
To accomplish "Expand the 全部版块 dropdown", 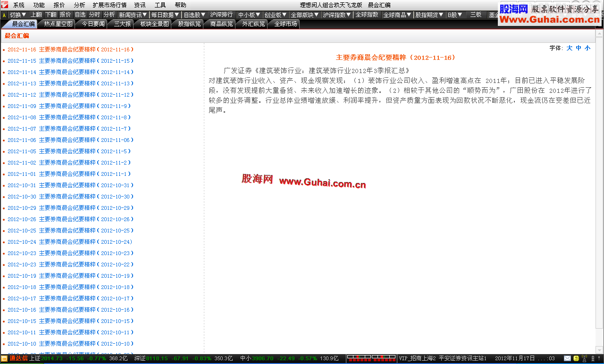I will (305, 15).
